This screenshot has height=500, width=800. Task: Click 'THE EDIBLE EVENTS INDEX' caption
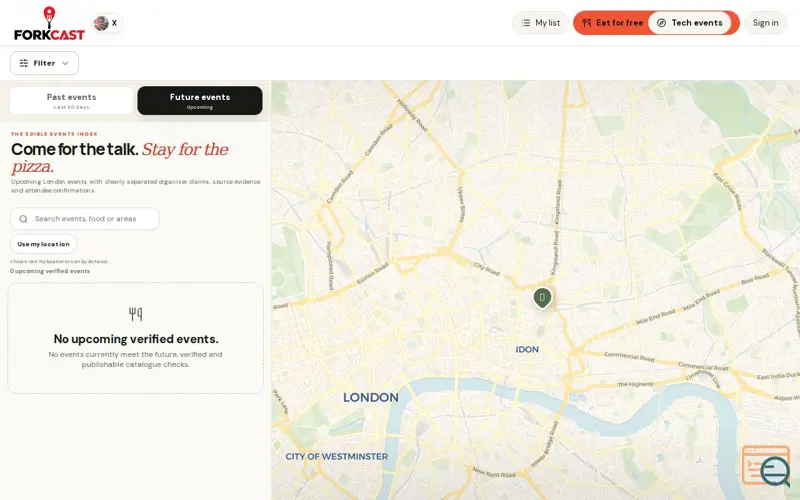(x=54, y=134)
